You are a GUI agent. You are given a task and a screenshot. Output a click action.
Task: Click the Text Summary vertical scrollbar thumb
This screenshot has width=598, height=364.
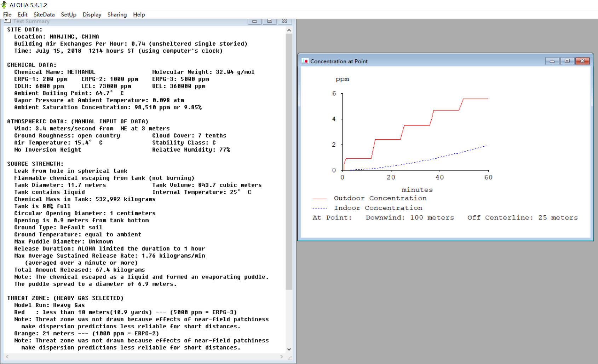289,162
